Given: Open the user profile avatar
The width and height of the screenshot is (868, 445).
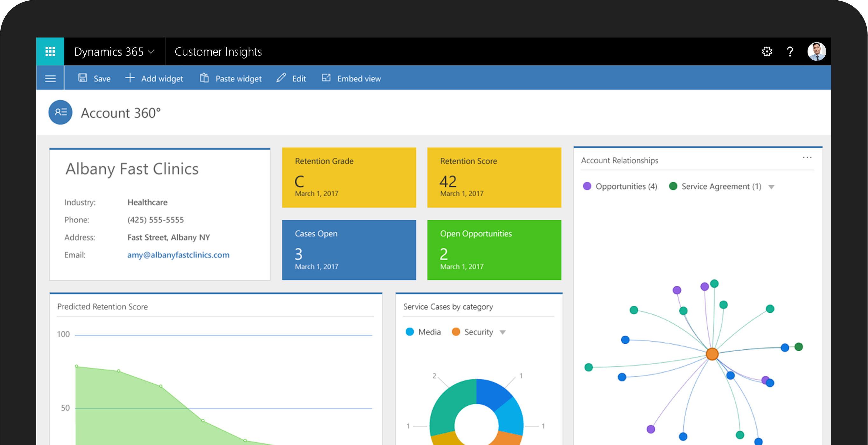Looking at the screenshot, I should click(x=816, y=51).
